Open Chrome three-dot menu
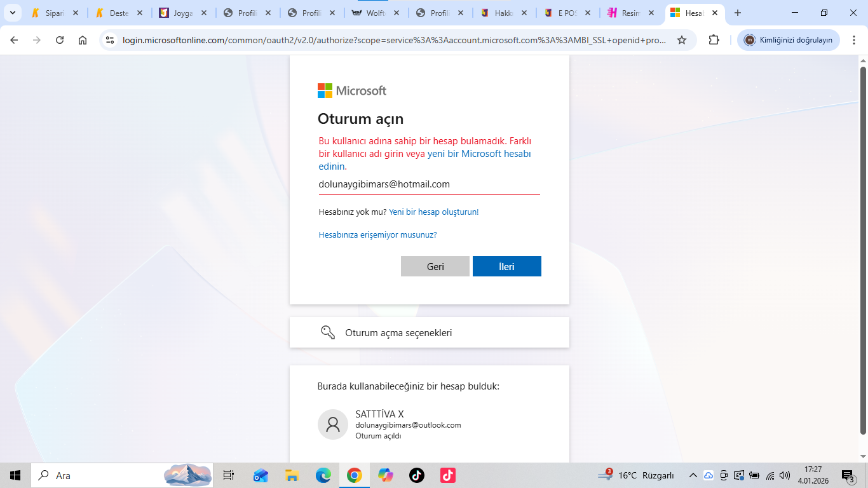The height and width of the screenshot is (488, 868). click(x=853, y=40)
